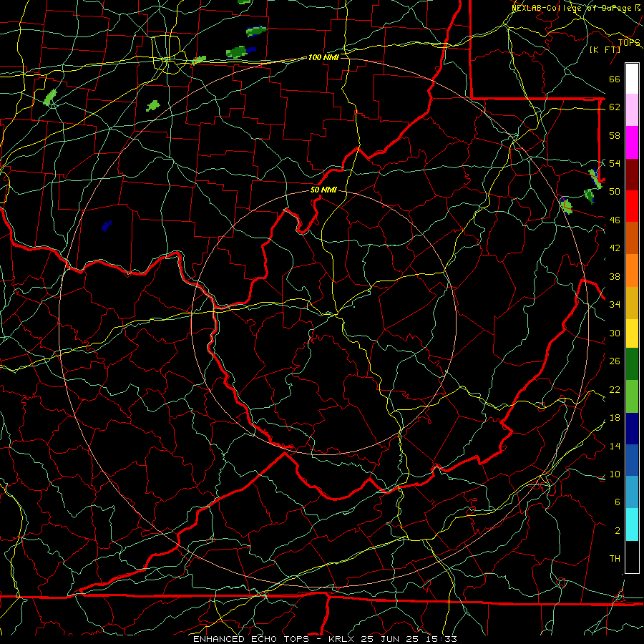Viewport: 644px width, 644px height.
Task: Click the '15:33' timestamp
Action: click(x=440, y=639)
